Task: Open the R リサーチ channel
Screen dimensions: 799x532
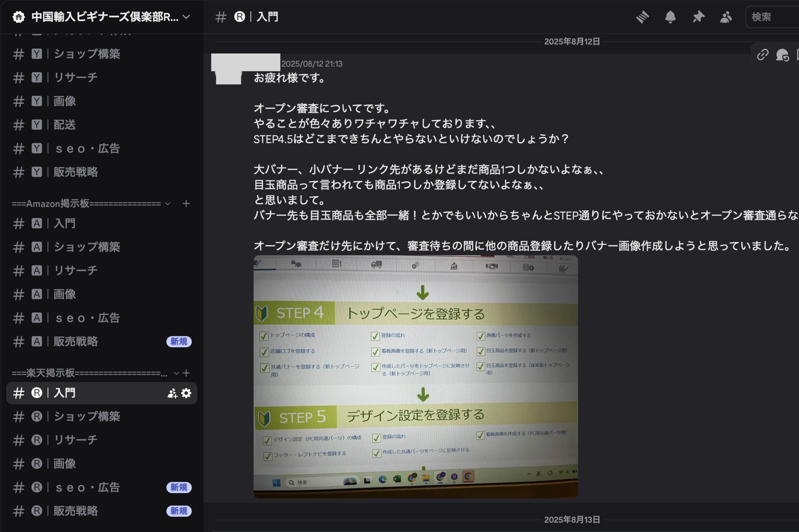Action: click(101, 440)
